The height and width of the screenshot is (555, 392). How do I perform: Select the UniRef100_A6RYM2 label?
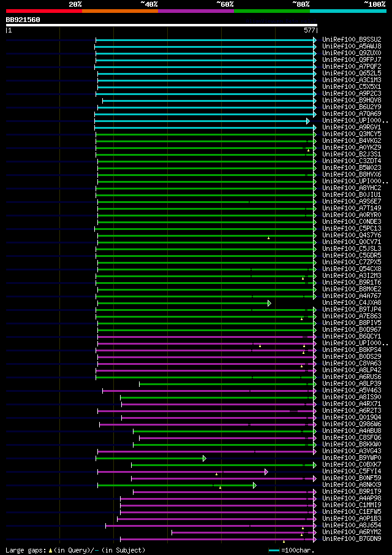[352, 532]
